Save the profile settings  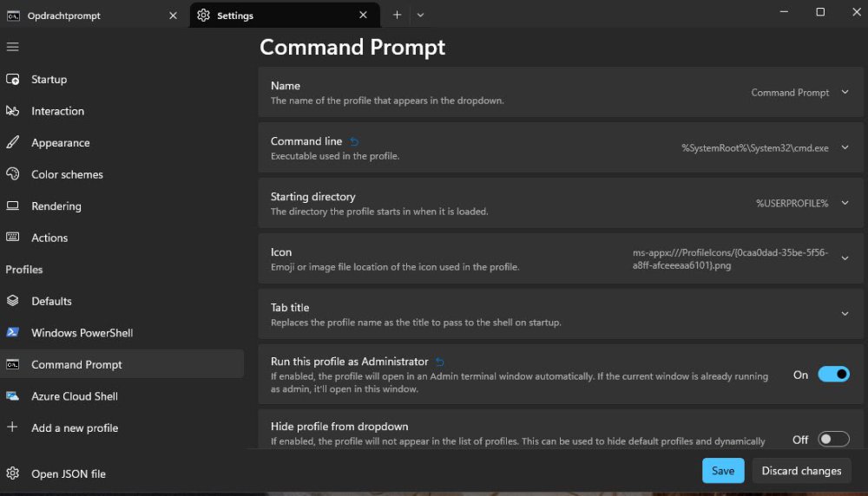tap(723, 471)
